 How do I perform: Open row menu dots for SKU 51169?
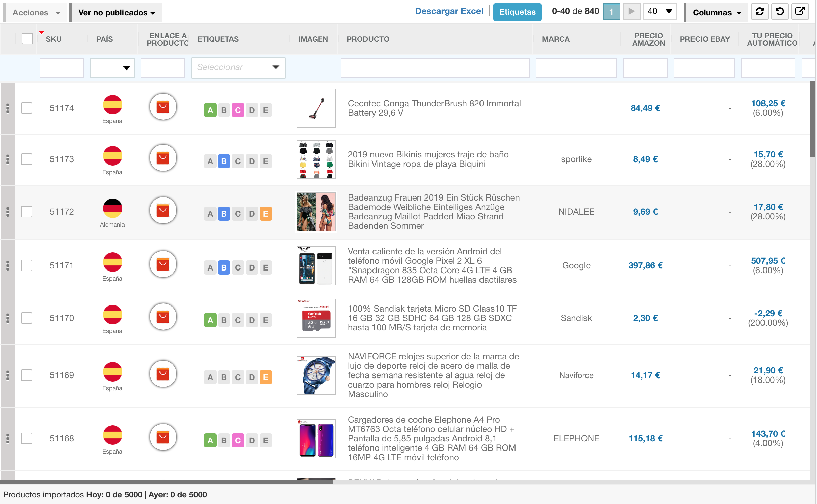click(x=8, y=375)
